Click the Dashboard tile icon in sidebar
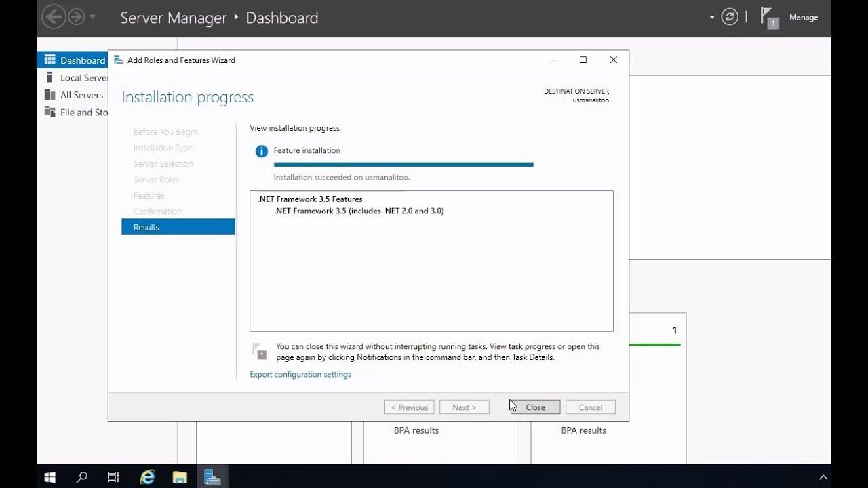The image size is (868, 488). click(50, 60)
